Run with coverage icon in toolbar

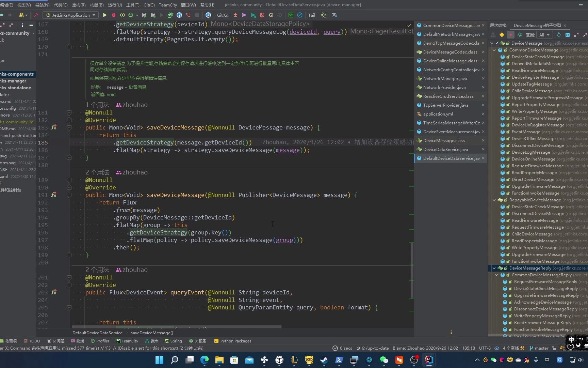pyautogui.click(x=122, y=15)
